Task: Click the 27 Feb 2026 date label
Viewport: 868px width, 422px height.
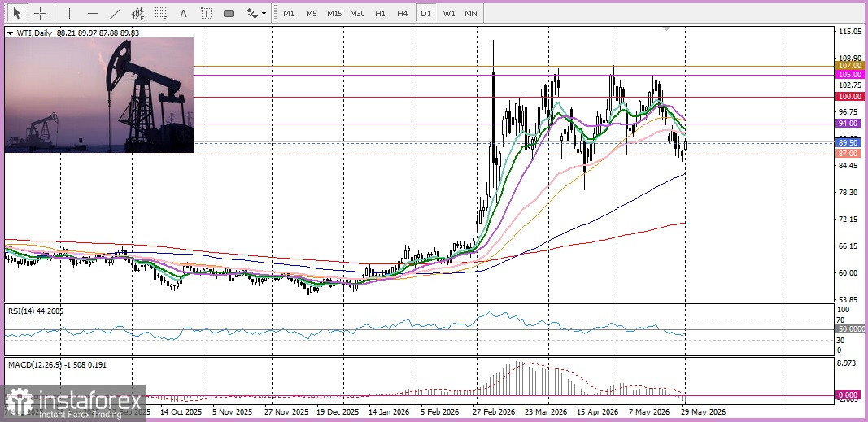Action: (493, 412)
